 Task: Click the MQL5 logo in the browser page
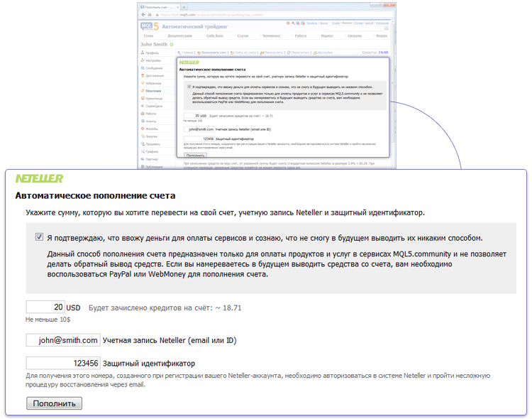(x=150, y=26)
